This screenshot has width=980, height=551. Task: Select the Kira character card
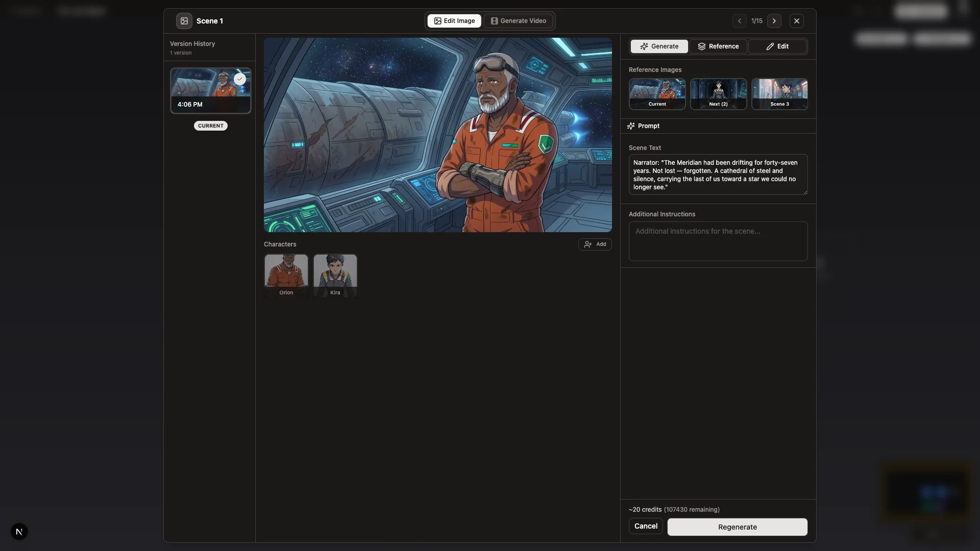click(x=335, y=275)
